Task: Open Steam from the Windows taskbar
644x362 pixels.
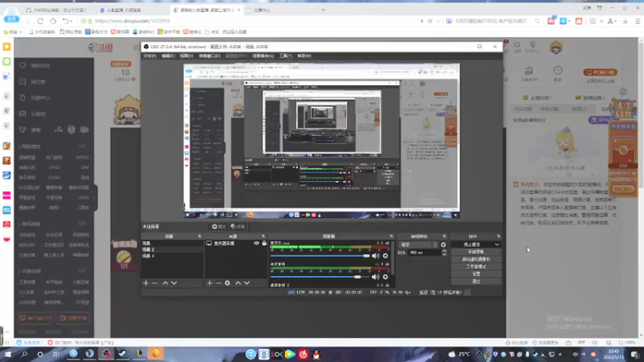Action: click(123, 354)
